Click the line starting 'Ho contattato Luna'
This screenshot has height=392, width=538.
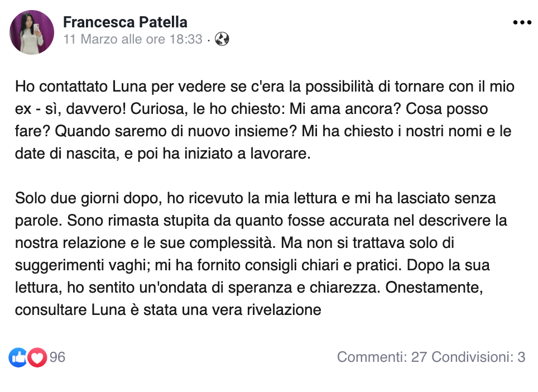[265, 87]
